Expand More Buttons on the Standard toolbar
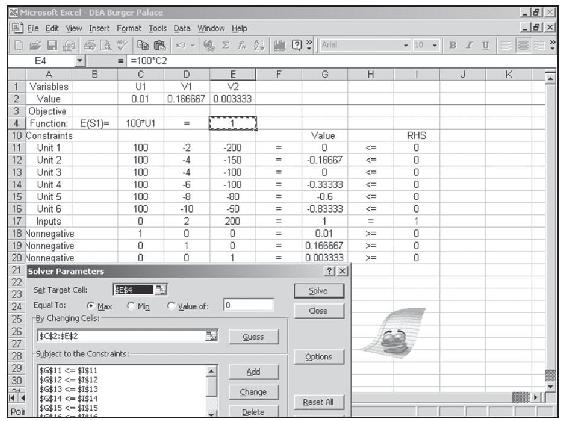This screenshot has height=421, width=566. (309, 45)
